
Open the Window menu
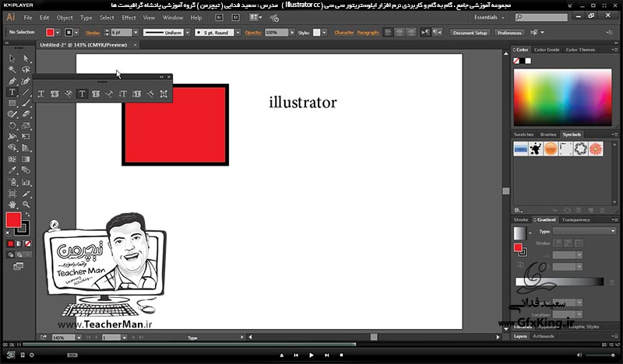(173, 17)
